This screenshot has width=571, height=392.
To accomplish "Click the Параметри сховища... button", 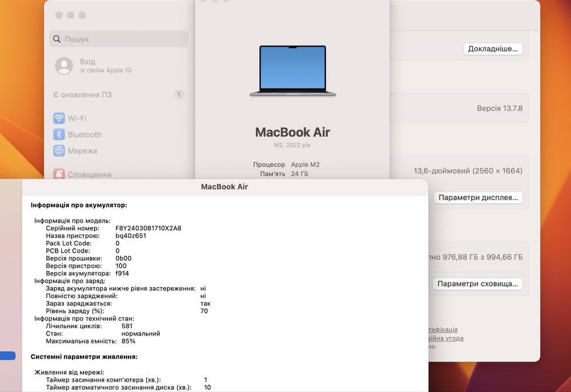I will pyautogui.click(x=477, y=284).
